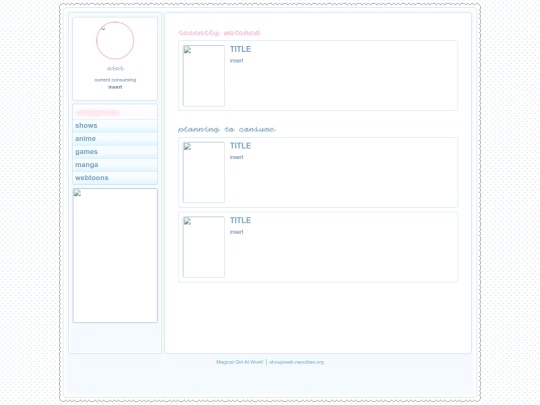Click insert text in the last card
The height and width of the screenshot is (405, 540).
click(237, 232)
